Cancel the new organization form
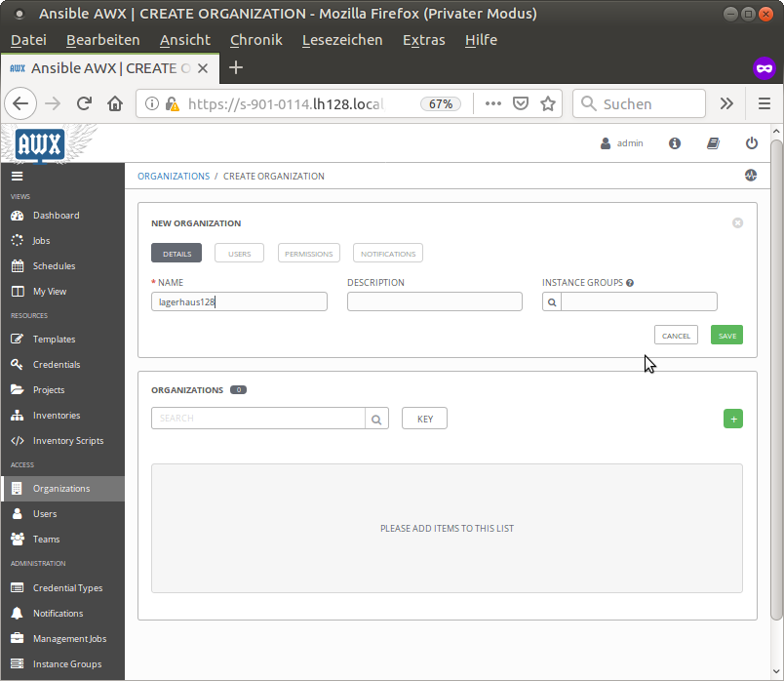 click(x=676, y=336)
